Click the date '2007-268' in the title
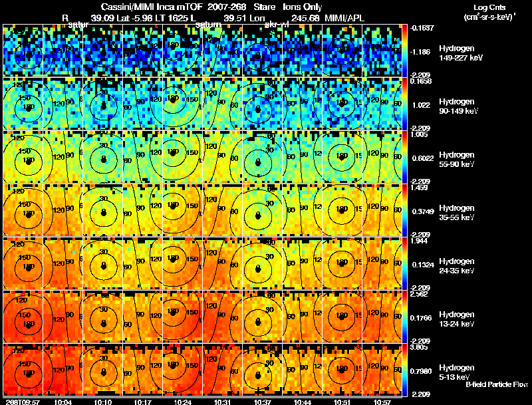This screenshot has height=405, width=532. (x=227, y=7)
